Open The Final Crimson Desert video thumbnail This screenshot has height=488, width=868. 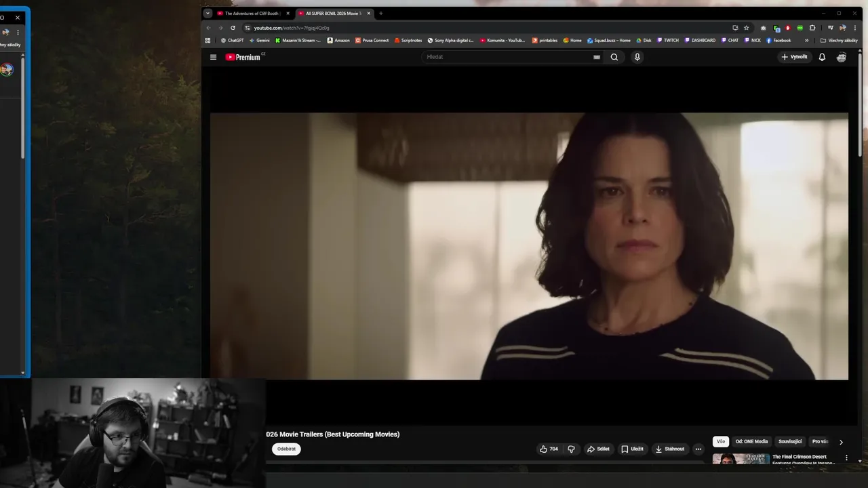pyautogui.click(x=741, y=459)
